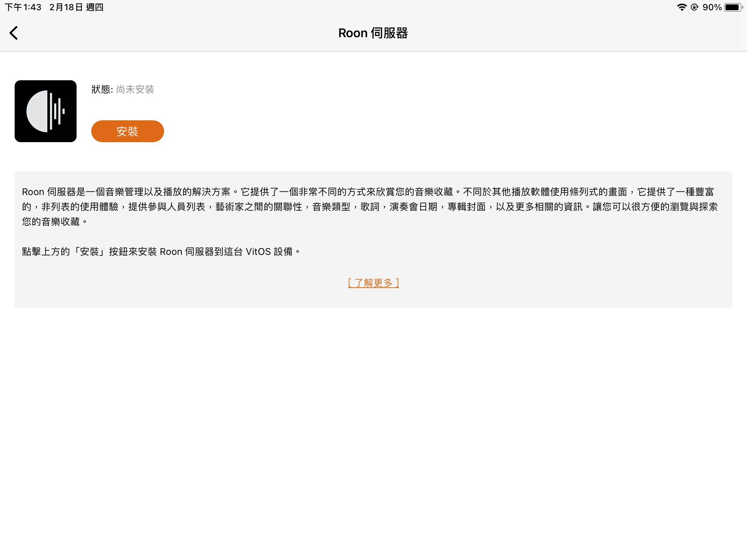747x560 pixels.
Task: Click the 尚未安裝 status text
Action: [135, 89]
